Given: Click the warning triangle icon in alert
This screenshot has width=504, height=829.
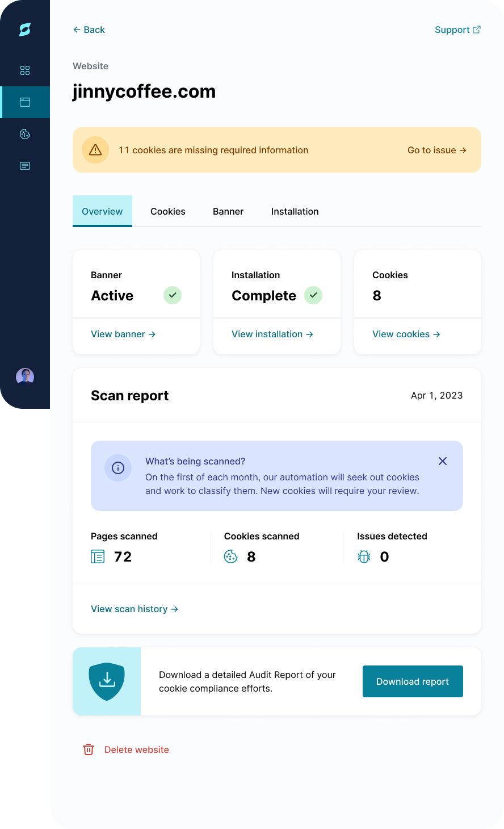Looking at the screenshot, I should 95,150.
